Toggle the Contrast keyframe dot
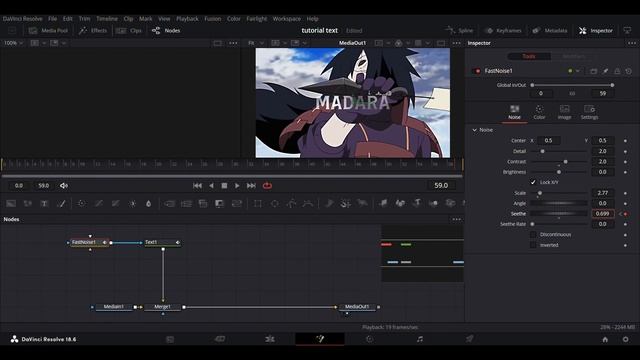Screen dimensions: 640x360 pyautogui.click(x=625, y=162)
